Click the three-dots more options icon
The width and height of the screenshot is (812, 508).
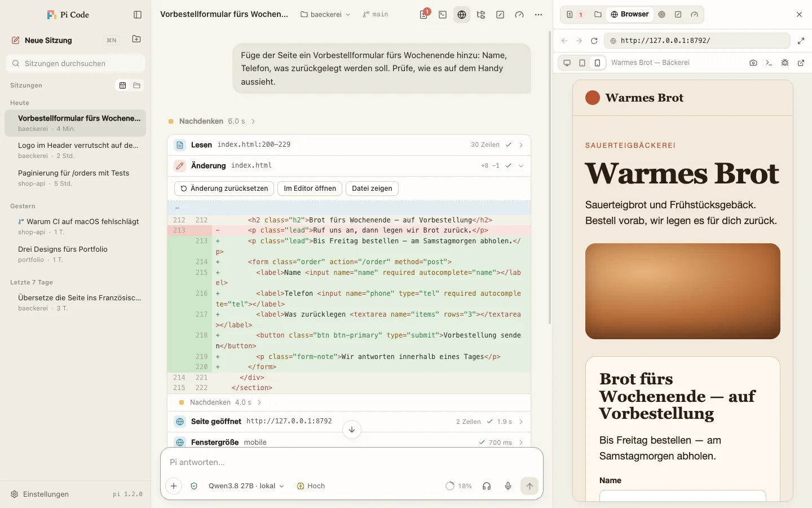539,15
